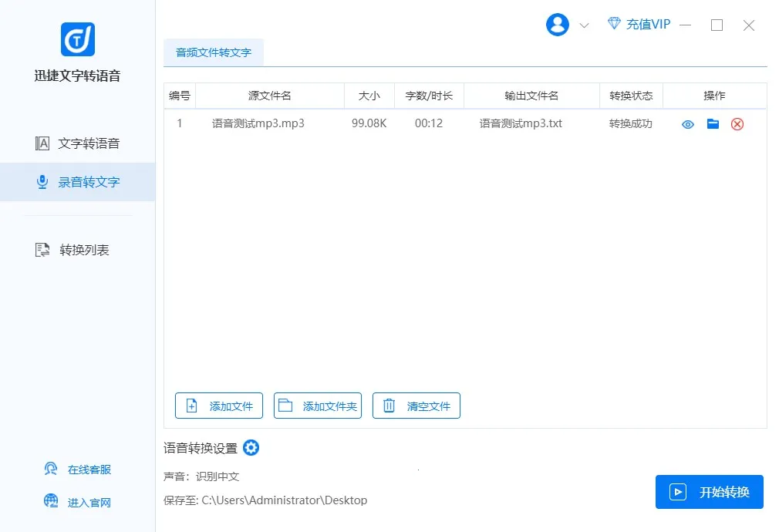Delete 语音测试mp3.mp3 with red X icon
779x532 pixels.
[737, 124]
